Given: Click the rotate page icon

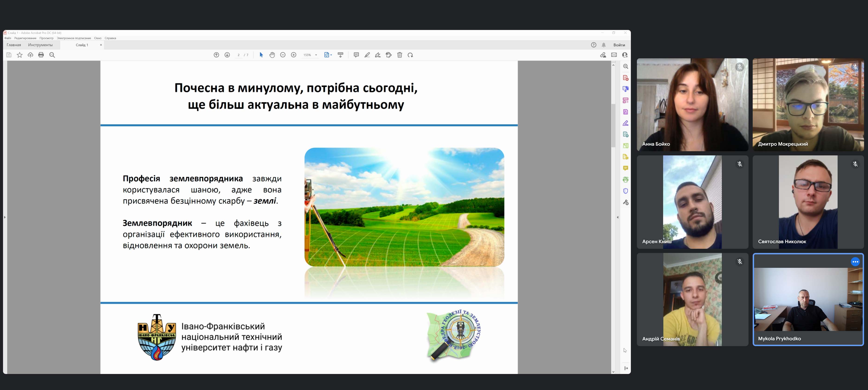Looking at the screenshot, I should click(x=410, y=55).
